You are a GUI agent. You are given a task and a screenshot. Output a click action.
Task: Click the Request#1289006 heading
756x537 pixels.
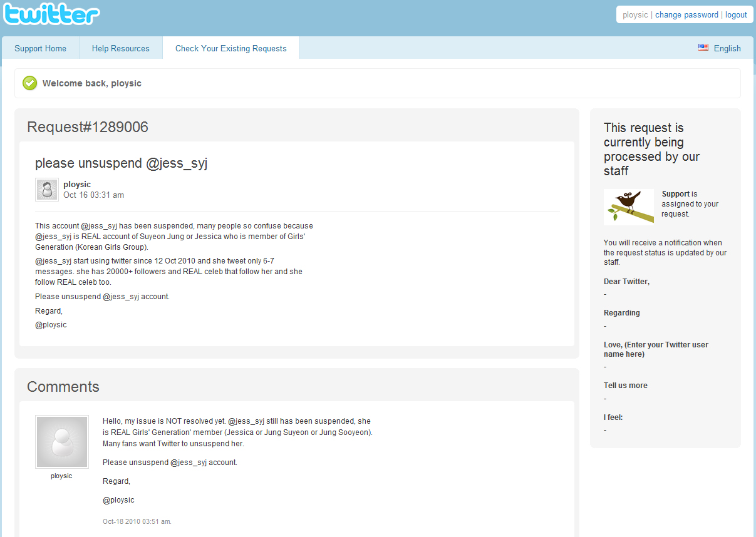88,128
